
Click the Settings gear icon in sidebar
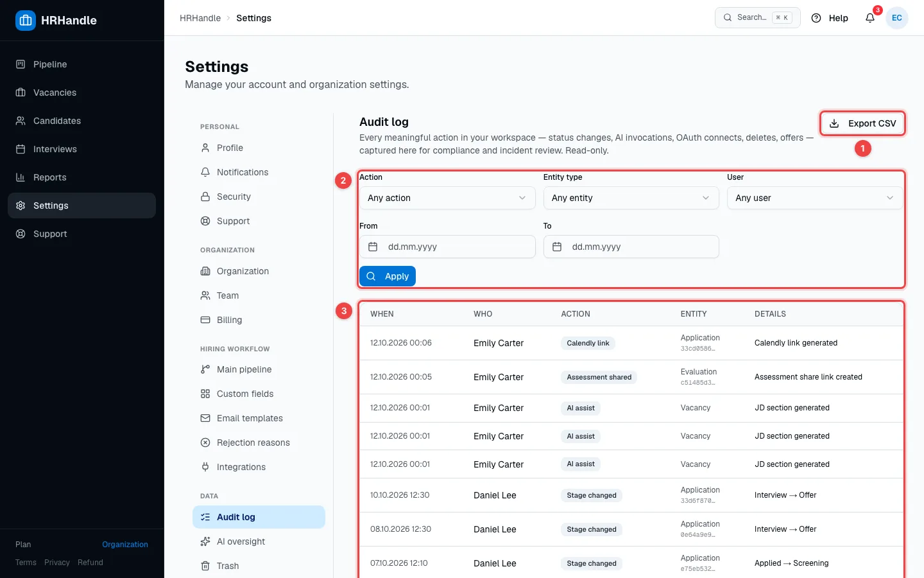pyautogui.click(x=21, y=206)
